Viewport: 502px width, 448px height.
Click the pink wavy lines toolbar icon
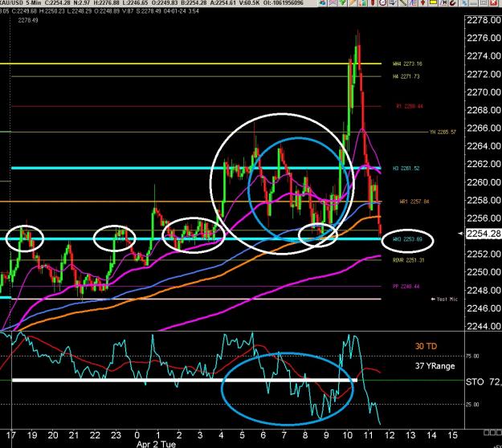pyautogui.click(x=333, y=3)
